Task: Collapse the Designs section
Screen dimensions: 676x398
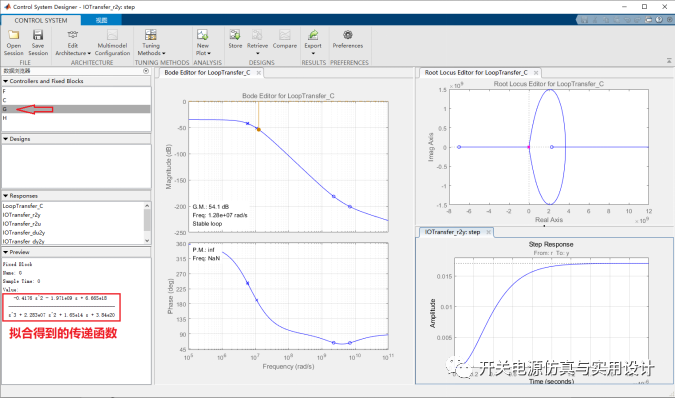Action: (x=6, y=139)
